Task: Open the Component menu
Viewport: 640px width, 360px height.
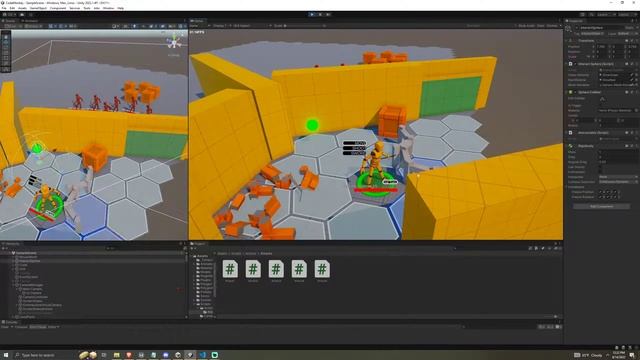Action: [58, 8]
